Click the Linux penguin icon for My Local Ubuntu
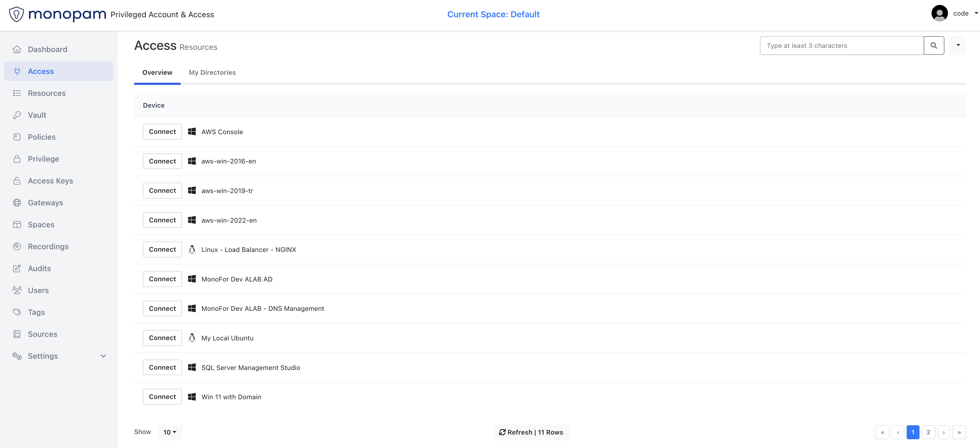Image resolution: width=980 pixels, height=448 pixels. [x=192, y=338]
